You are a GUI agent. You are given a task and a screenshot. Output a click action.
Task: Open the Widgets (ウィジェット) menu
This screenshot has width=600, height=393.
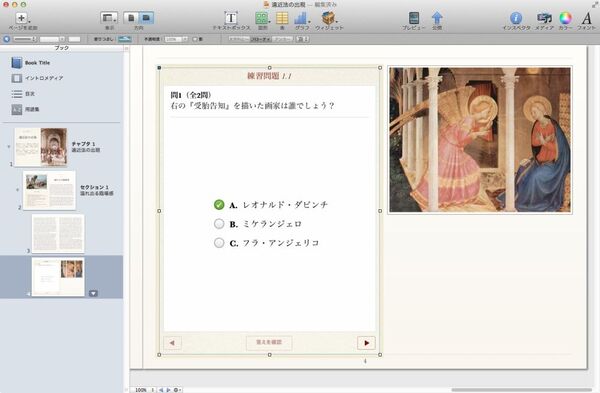pyautogui.click(x=328, y=18)
